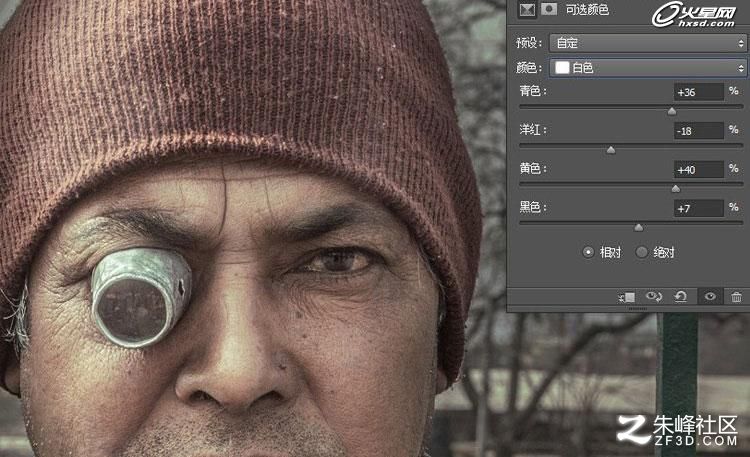Select the 绝对 absolute radio button
750x457 pixels.
tap(642, 252)
